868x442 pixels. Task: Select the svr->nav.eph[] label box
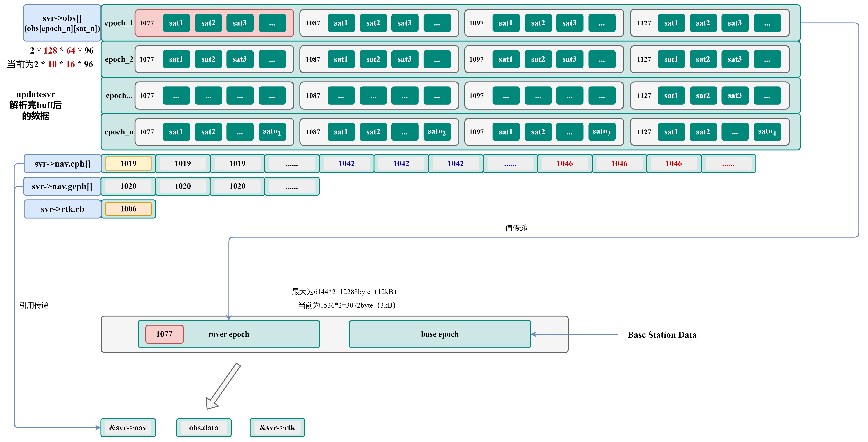[62, 164]
